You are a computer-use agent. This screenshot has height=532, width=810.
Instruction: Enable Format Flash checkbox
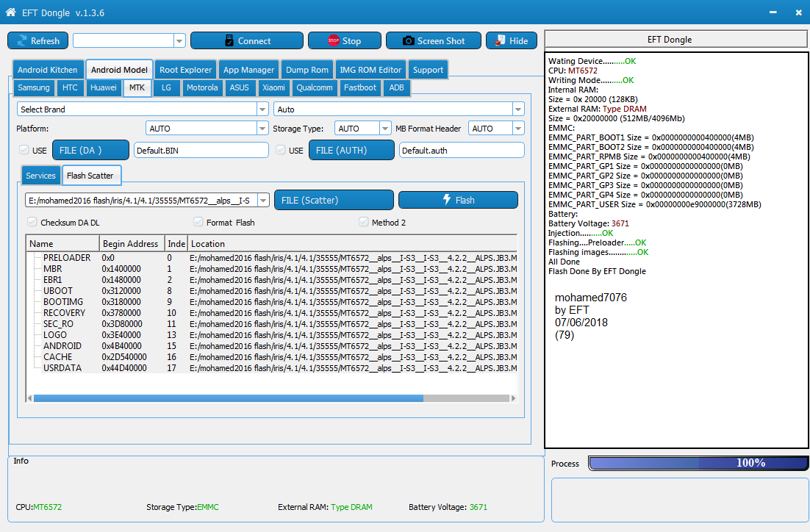pyautogui.click(x=198, y=222)
